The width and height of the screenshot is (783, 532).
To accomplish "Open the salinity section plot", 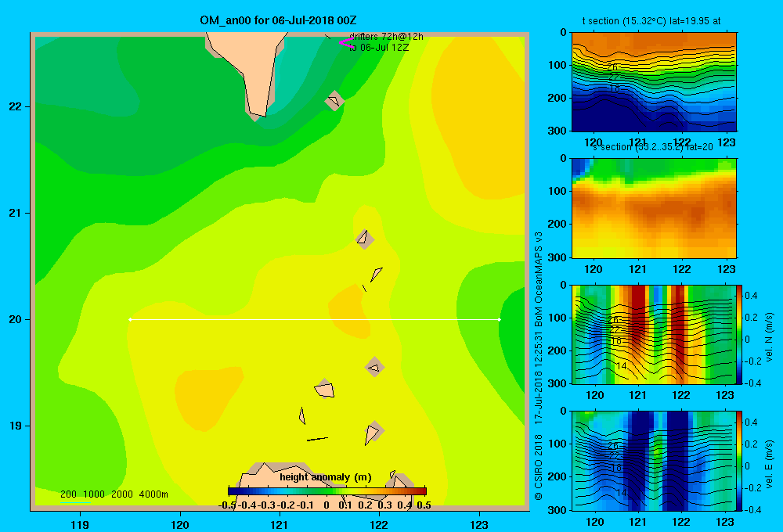I will 654,208.
